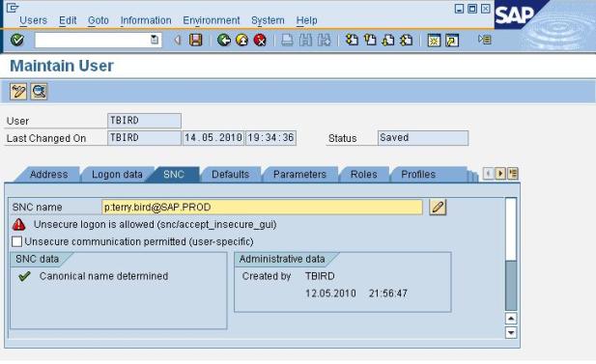This screenshot has height=364, width=596.
Task: Click the green checkmark Enter icon
Action: coord(17,40)
